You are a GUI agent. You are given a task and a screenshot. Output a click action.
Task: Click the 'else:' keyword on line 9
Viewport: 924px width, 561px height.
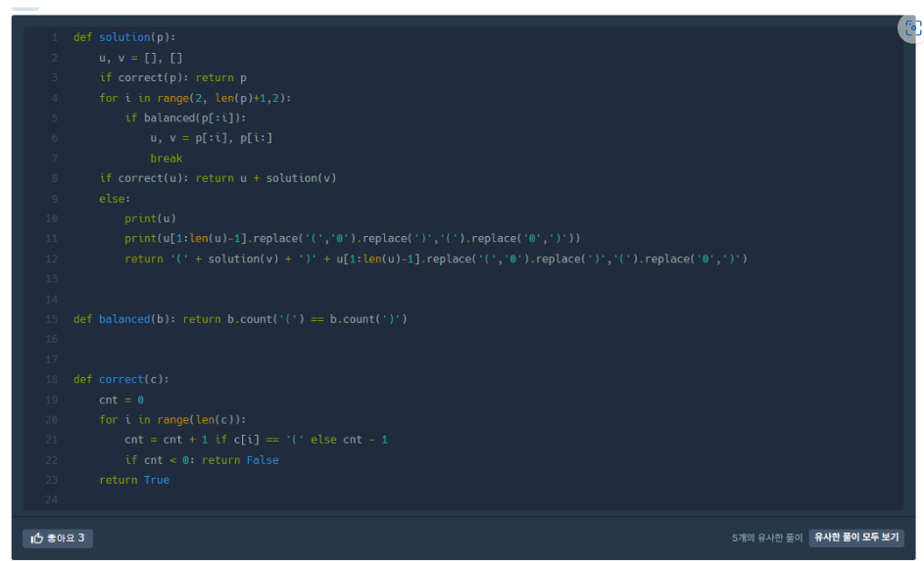115,199
